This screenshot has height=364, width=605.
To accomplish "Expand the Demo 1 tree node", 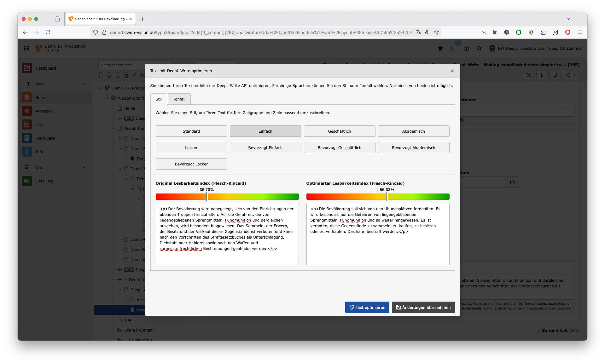I will tap(120, 138).
